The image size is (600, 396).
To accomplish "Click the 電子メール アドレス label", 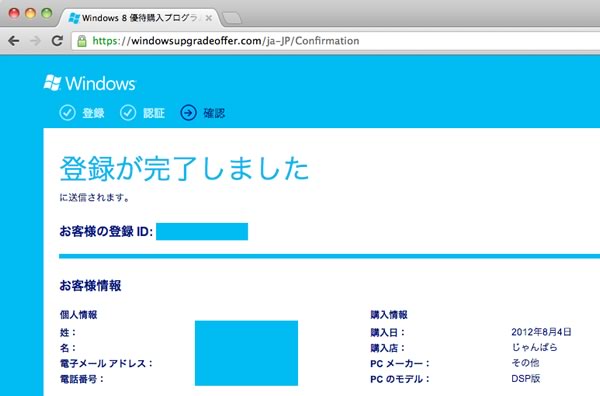I will coord(106,363).
